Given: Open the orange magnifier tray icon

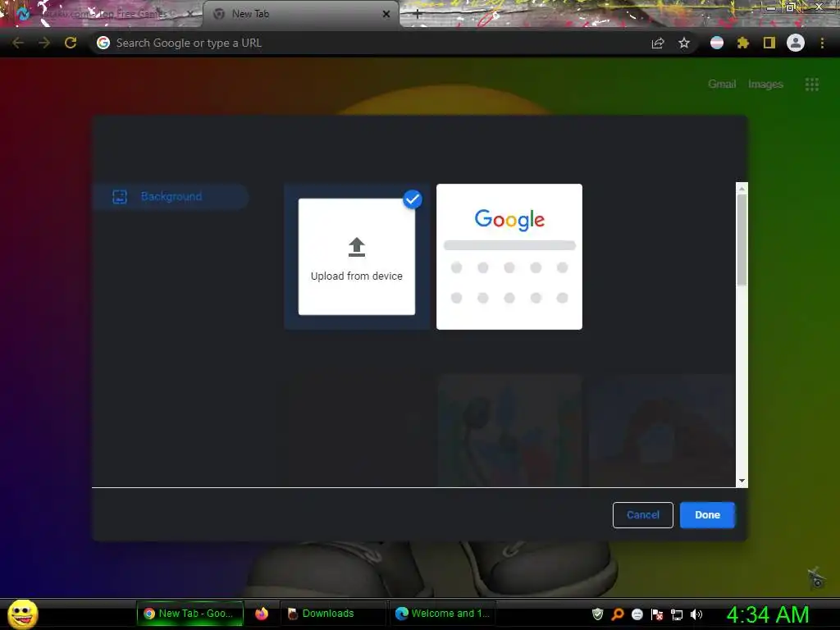Looking at the screenshot, I should coord(618,614).
